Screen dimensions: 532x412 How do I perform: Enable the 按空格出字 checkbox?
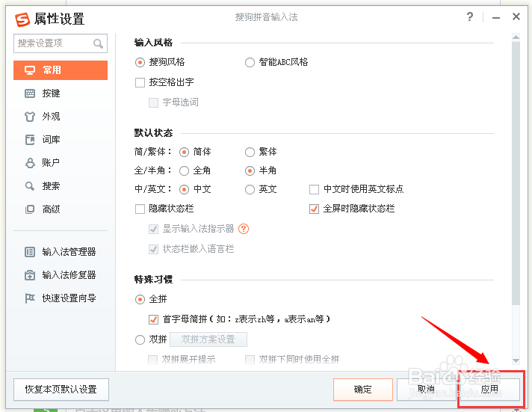pyautogui.click(x=140, y=82)
